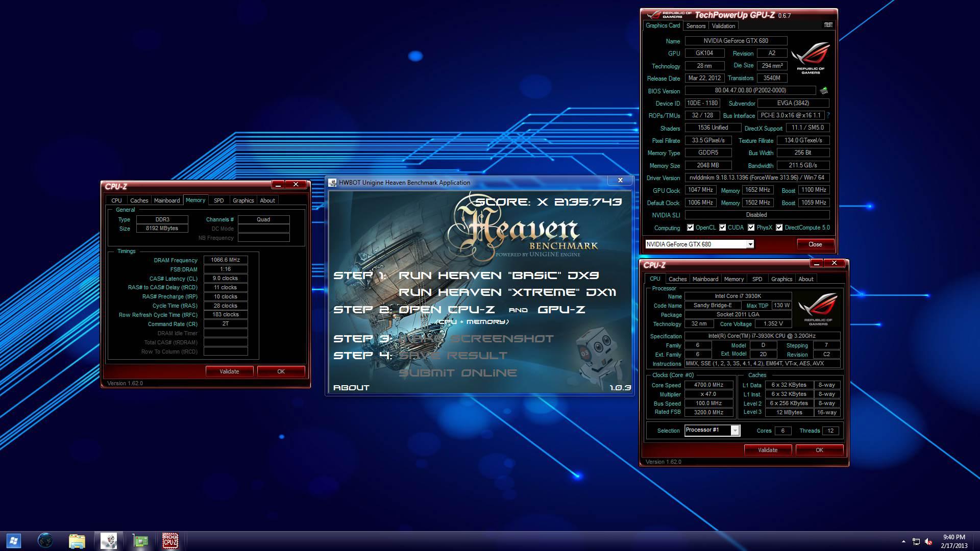Screen dimensions: 980x551
Task: Select the Graphics Card tab in GPU-Z
Action: click(x=663, y=26)
